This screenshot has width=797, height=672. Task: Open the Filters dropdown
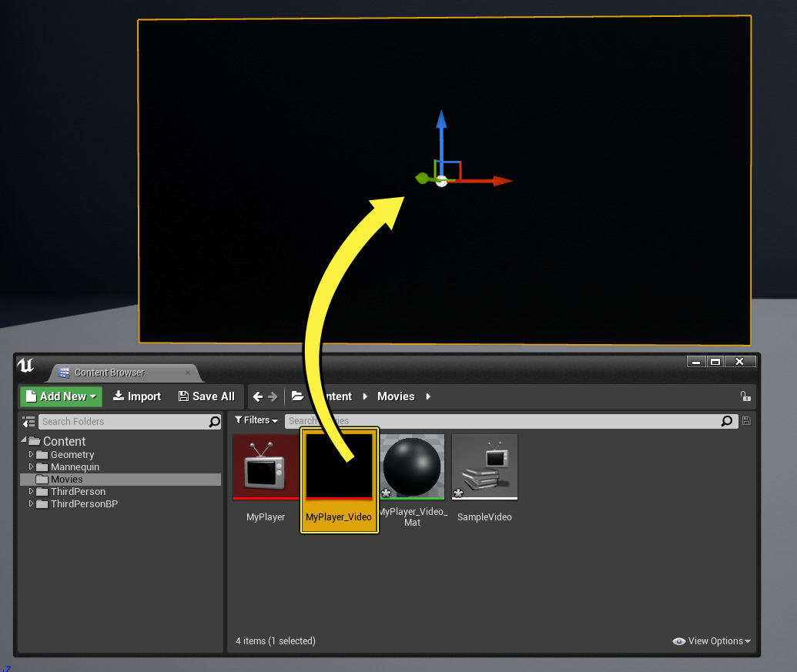coord(256,420)
